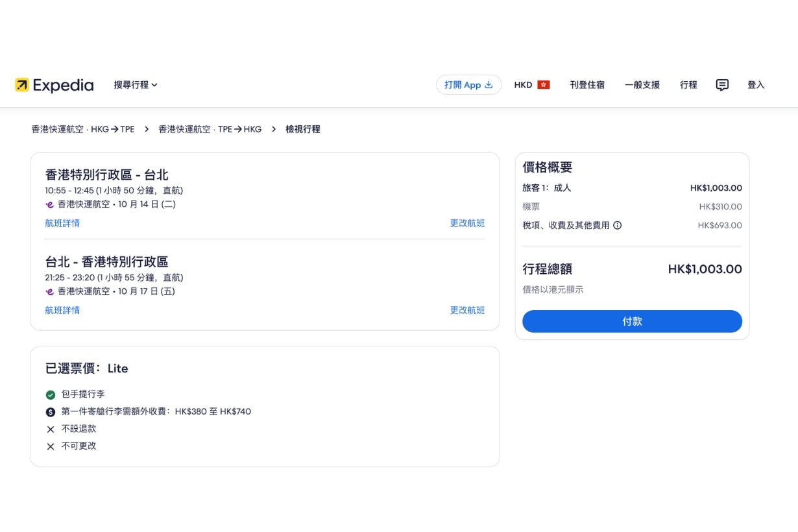Click the download icon inside 打開 App
This screenshot has height=532, width=798.
(489, 84)
